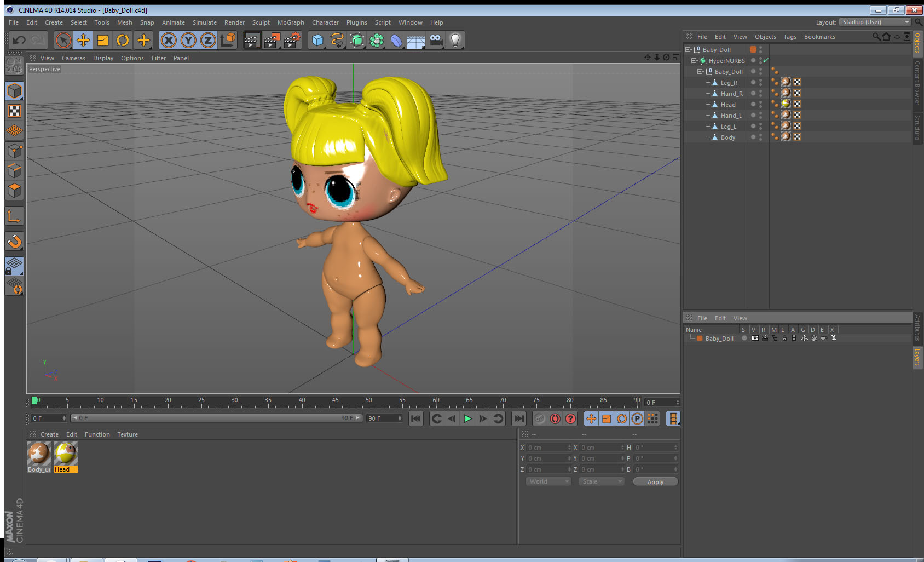924x562 pixels.
Task: Switch to Polygons mode
Action: coord(14,191)
